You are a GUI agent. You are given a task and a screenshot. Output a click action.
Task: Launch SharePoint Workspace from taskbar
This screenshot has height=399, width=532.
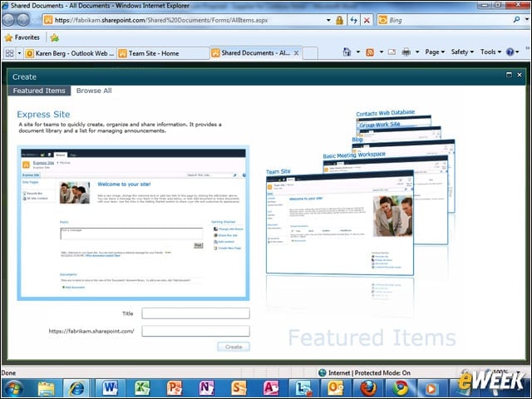pyautogui.click(x=239, y=388)
